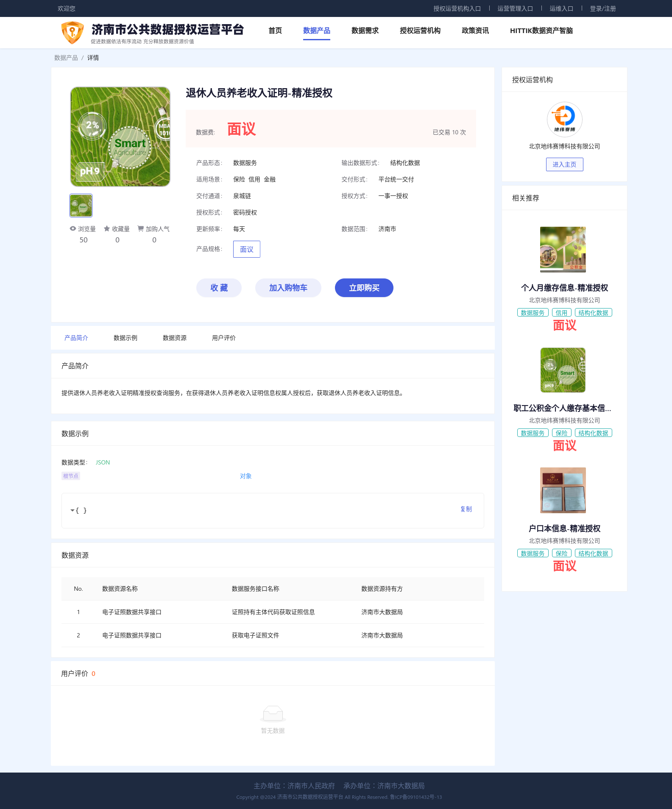Open the 个人月缴存信息 recommendation image
672x809 pixels.
pyautogui.click(x=563, y=250)
